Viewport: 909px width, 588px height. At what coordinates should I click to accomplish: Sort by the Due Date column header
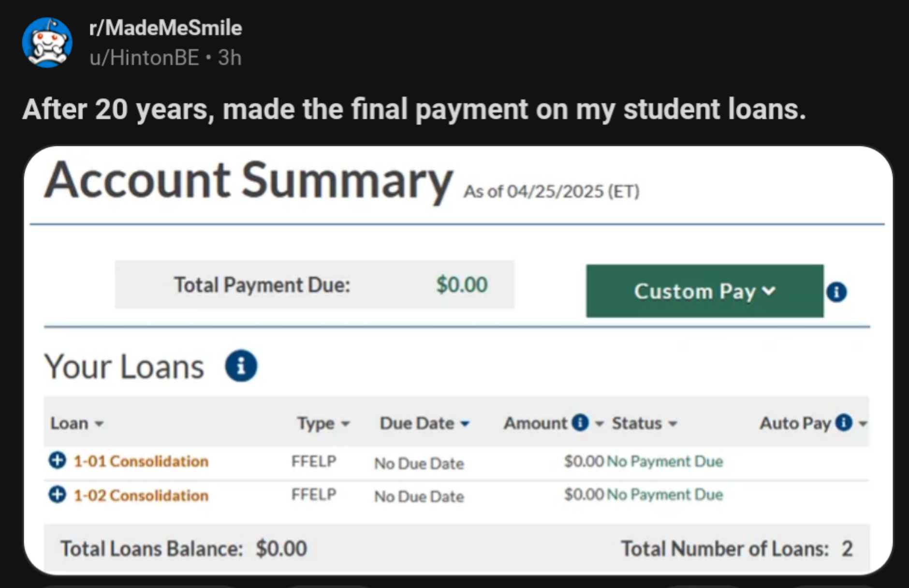424,424
